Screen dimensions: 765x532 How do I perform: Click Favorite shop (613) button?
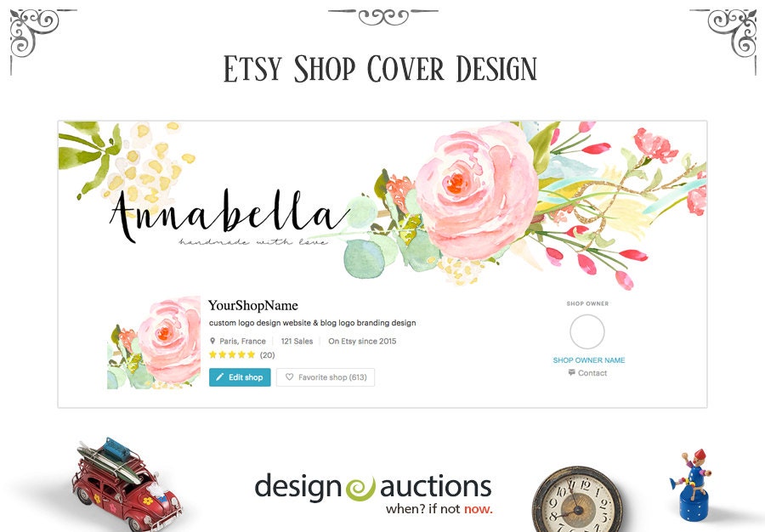tap(326, 377)
